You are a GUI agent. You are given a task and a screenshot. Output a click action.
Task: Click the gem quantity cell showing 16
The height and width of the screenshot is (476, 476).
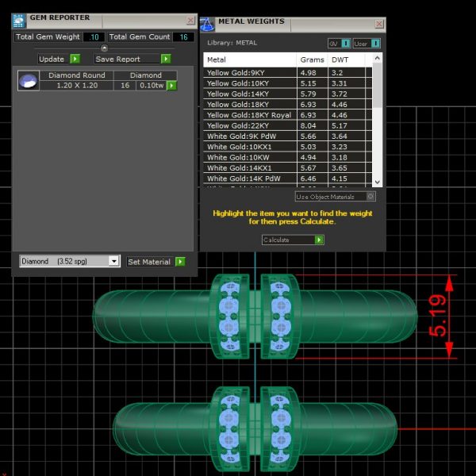[x=125, y=86]
